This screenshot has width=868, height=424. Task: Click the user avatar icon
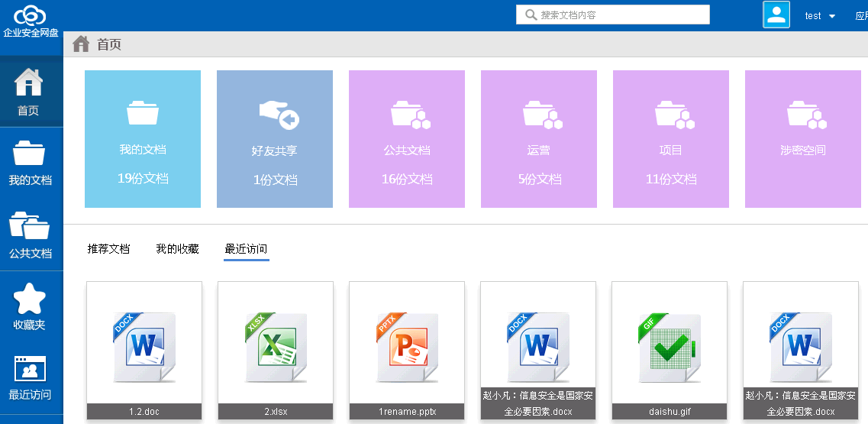pos(776,15)
